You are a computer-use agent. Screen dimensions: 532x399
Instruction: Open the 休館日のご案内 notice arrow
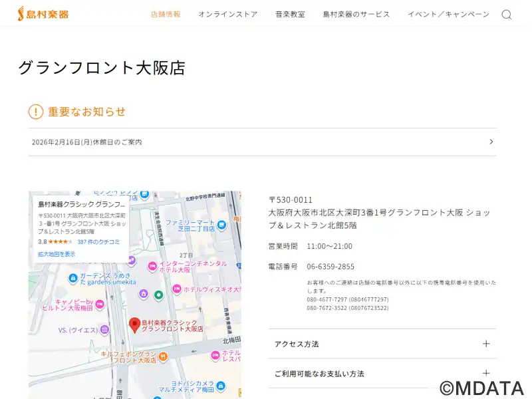click(491, 142)
